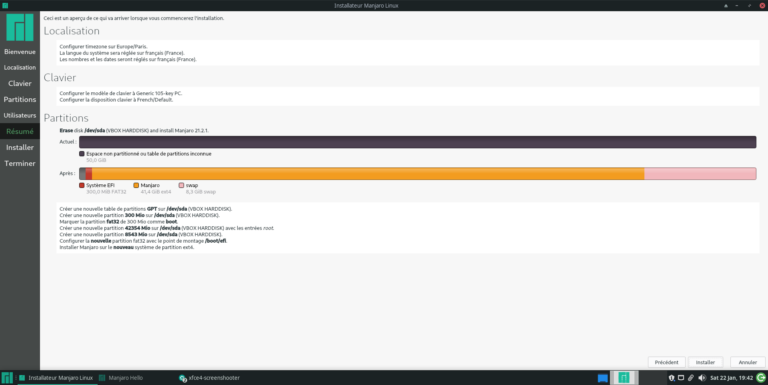
Task: Click the orange Manjaro legend swatch
Action: click(x=136, y=185)
